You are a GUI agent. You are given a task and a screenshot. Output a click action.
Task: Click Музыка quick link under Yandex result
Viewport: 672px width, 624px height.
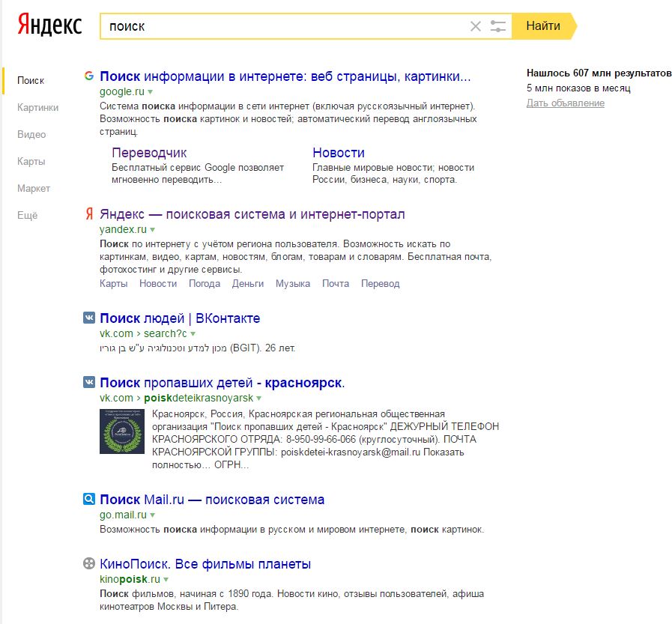[x=293, y=284]
